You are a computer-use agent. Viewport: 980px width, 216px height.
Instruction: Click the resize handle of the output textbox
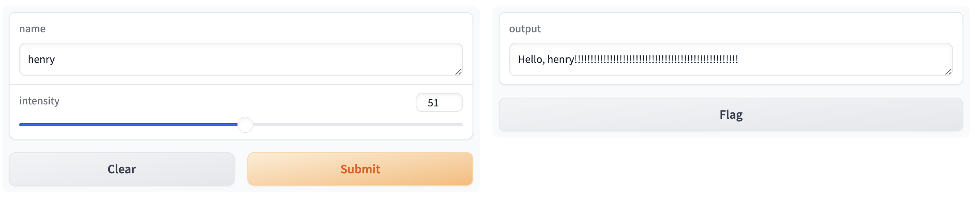point(948,72)
